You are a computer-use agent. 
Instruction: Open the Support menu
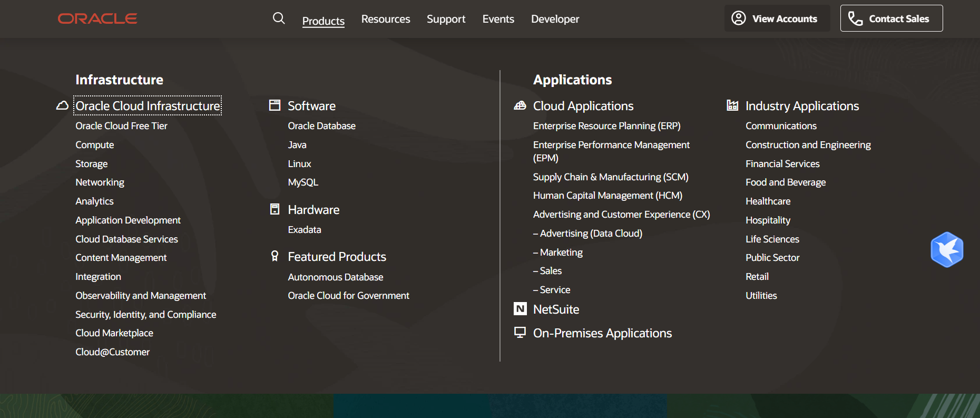(x=446, y=19)
